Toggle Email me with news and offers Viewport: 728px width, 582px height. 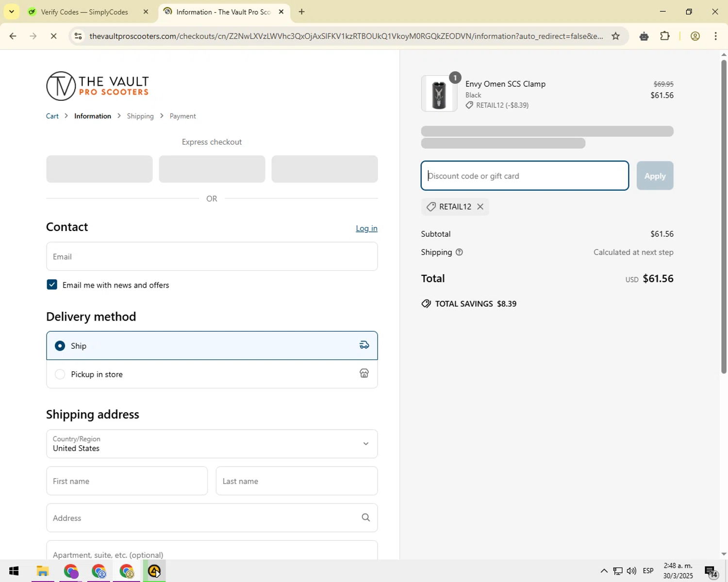[x=52, y=285]
